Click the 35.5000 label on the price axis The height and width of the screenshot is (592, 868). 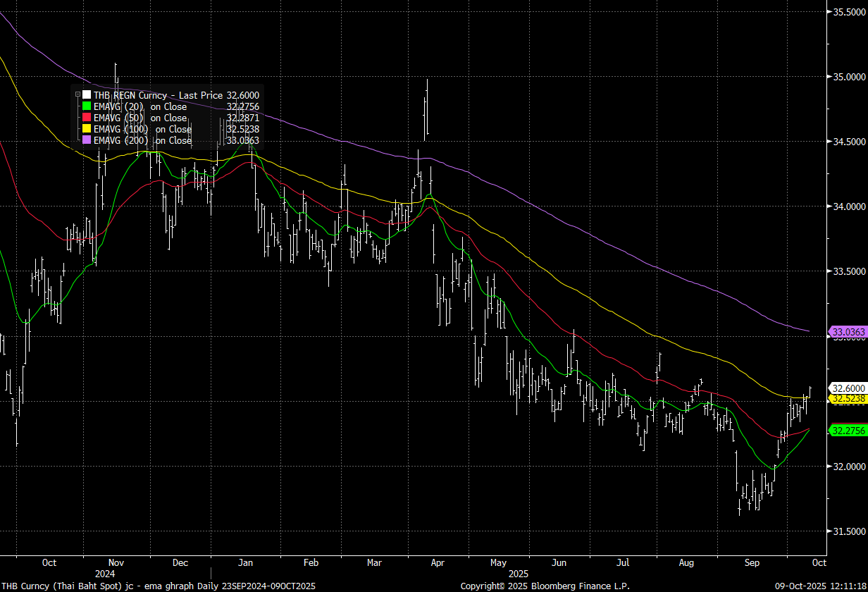pyautogui.click(x=849, y=12)
